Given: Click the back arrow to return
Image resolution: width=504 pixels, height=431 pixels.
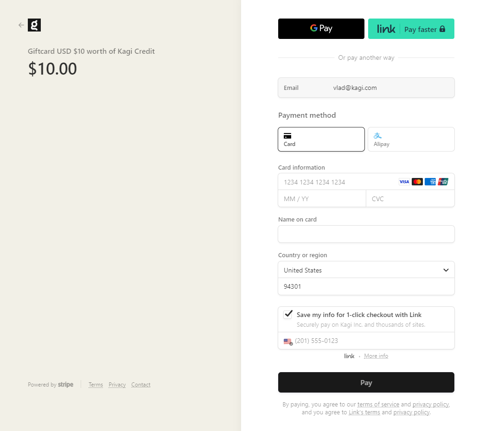Looking at the screenshot, I should tap(21, 25).
